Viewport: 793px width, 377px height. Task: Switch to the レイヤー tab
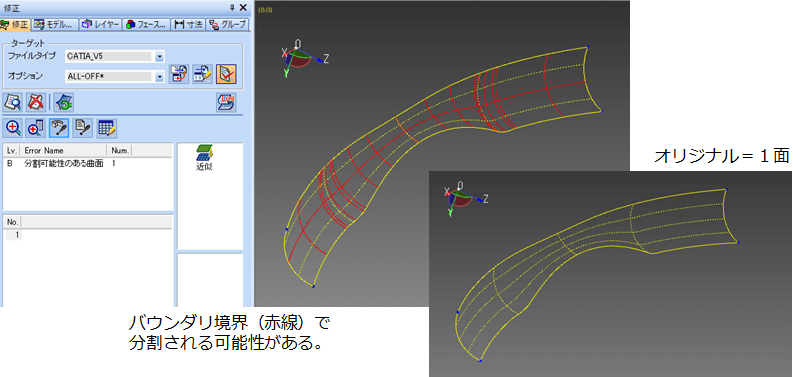[x=101, y=24]
